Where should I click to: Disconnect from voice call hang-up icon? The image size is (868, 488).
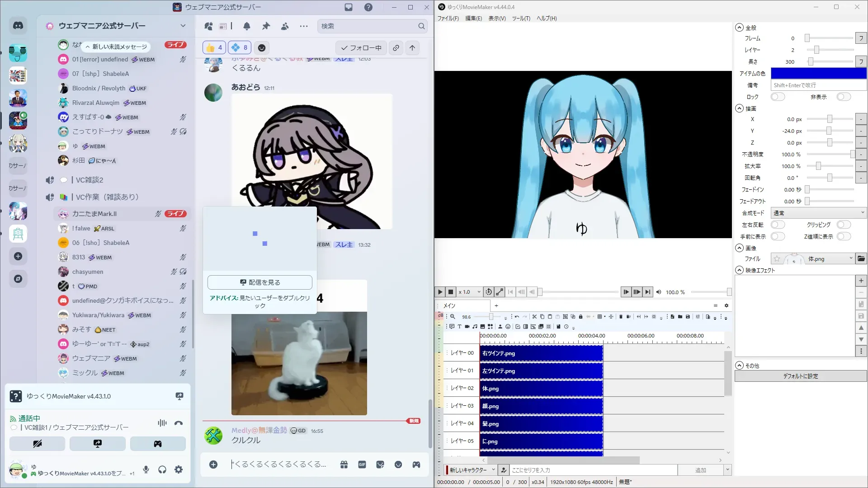(x=179, y=423)
